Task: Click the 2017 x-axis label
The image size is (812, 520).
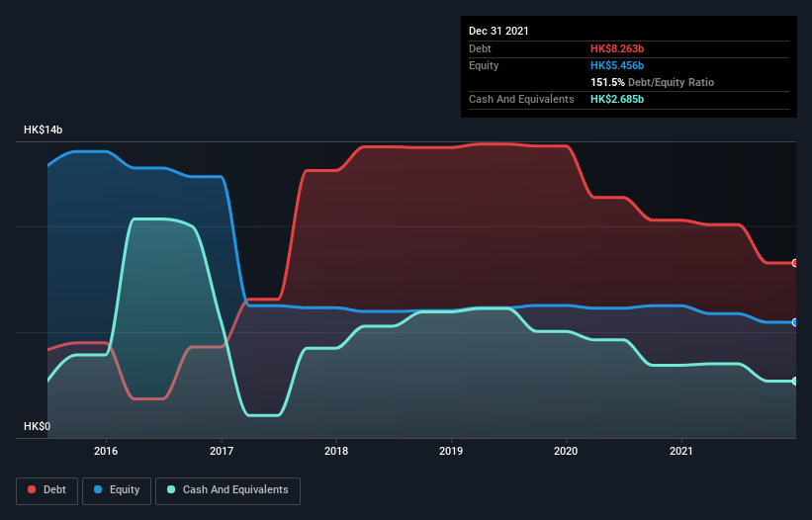Action: tap(222, 451)
